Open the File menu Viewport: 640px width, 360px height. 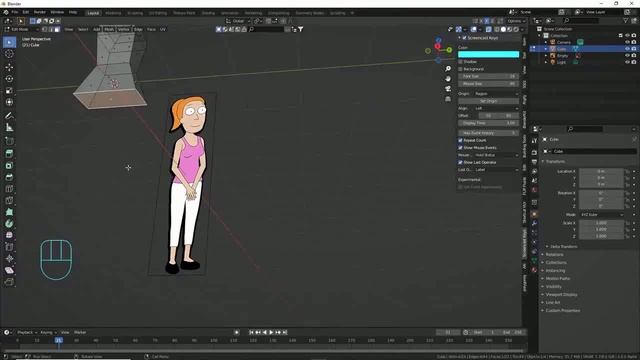[x=15, y=12]
